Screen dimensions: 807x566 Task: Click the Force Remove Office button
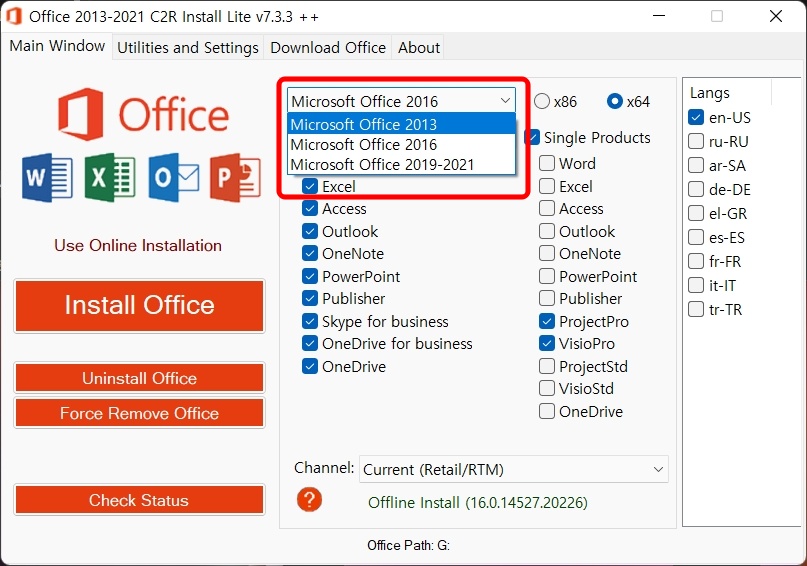click(x=139, y=413)
